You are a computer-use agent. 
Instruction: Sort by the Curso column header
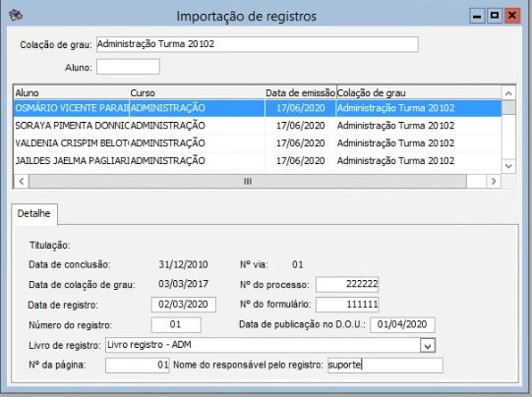197,93
